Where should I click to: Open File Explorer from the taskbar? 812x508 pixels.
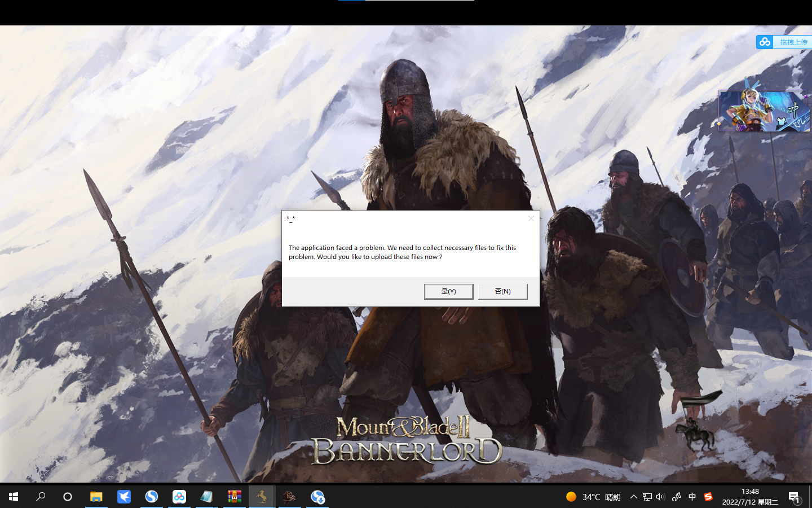pos(96,497)
